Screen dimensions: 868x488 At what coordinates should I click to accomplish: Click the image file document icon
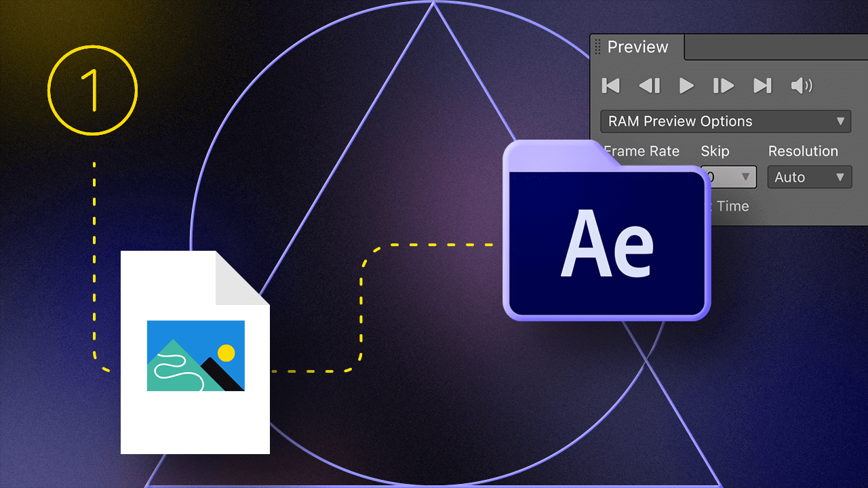tap(195, 352)
